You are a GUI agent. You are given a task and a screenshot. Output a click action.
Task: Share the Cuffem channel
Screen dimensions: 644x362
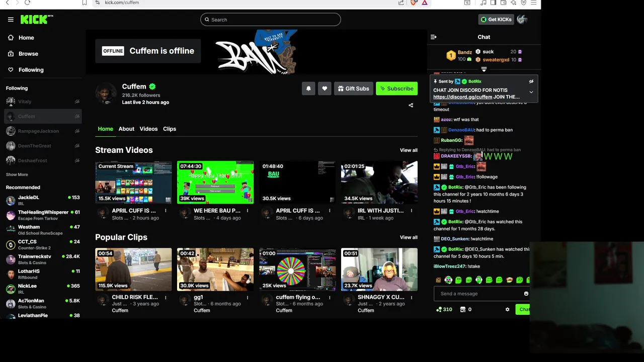411,106
